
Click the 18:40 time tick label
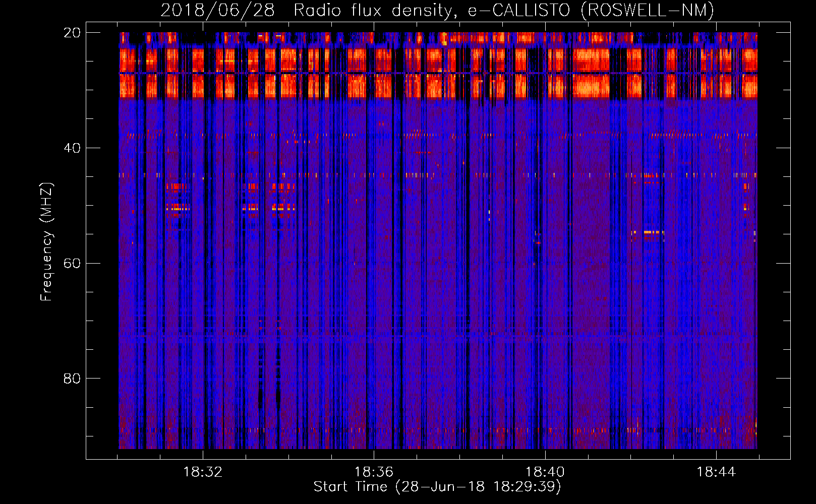(545, 472)
